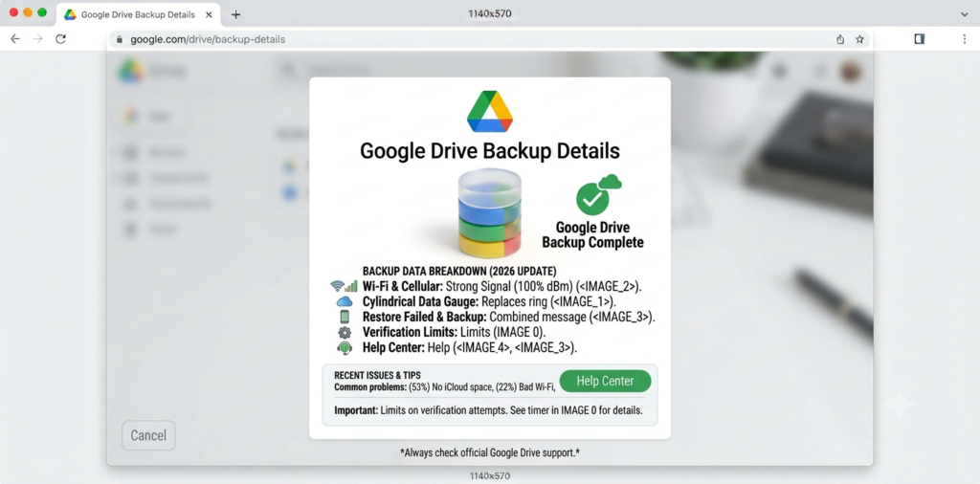This screenshot has width=980, height=484.
Task: Click the Google Drive Backup Details heading
Action: [490, 150]
